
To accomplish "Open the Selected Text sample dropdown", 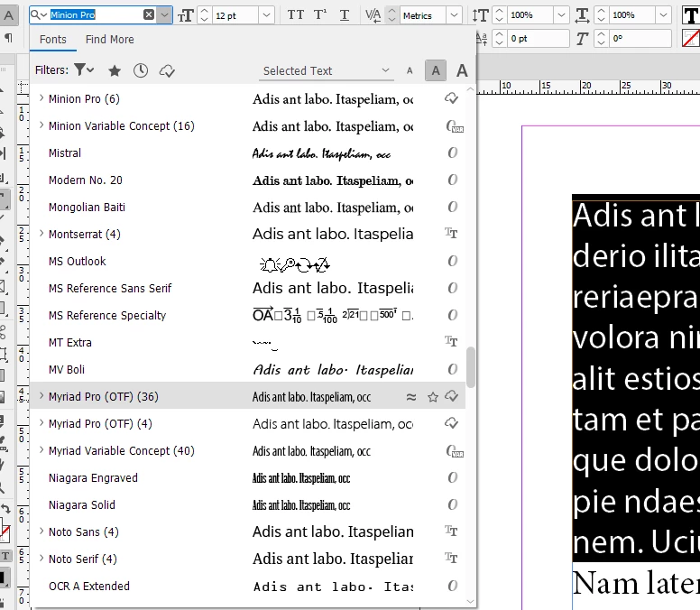I will tap(326, 71).
